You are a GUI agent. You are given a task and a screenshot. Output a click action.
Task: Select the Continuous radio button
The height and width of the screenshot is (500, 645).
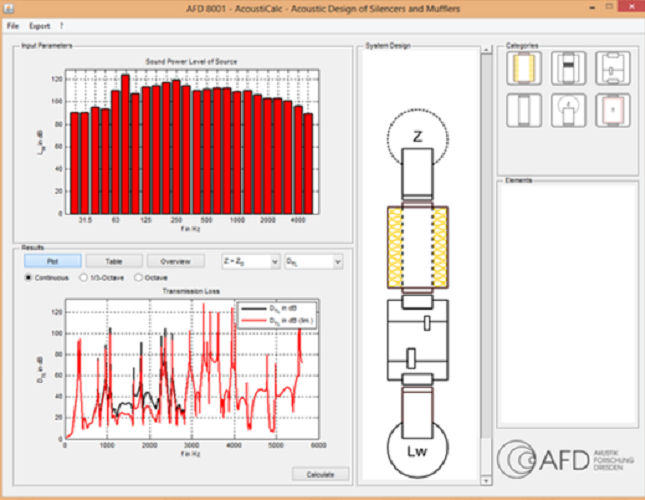[28, 277]
